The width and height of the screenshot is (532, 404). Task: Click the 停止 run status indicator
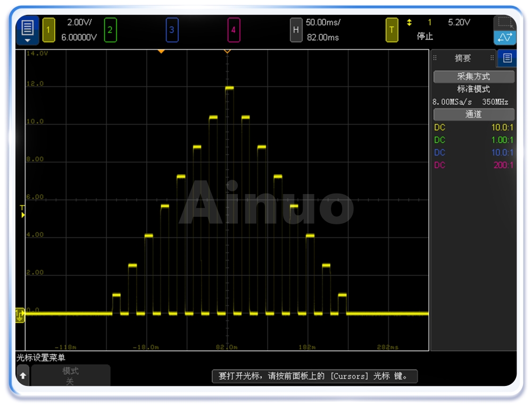(425, 37)
